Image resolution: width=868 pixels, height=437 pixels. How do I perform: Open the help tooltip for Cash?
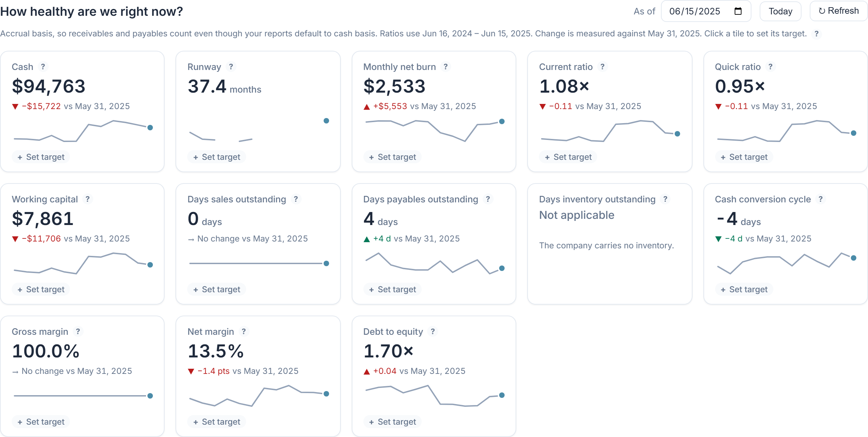coord(43,67)
